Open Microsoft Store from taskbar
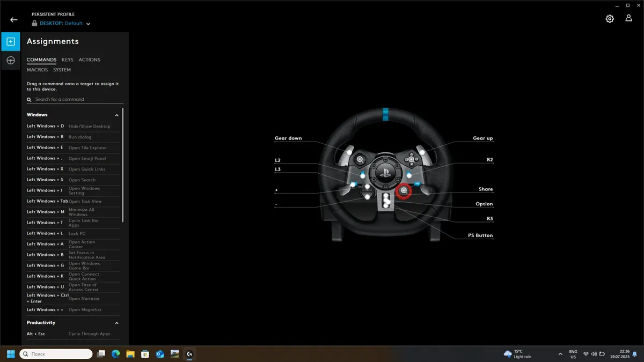Image resolution: width=644 pixels, height=362 pixels. pyautogui.click(x=145, y=354)
